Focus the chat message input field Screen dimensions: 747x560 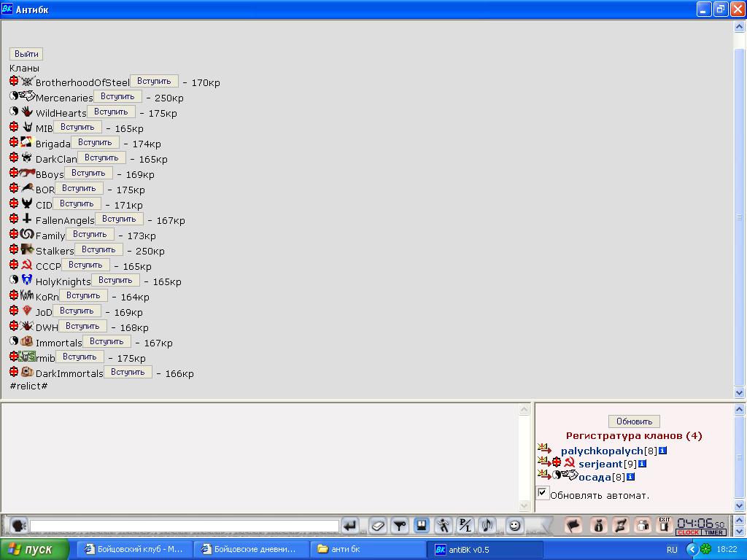pos(185,526)
